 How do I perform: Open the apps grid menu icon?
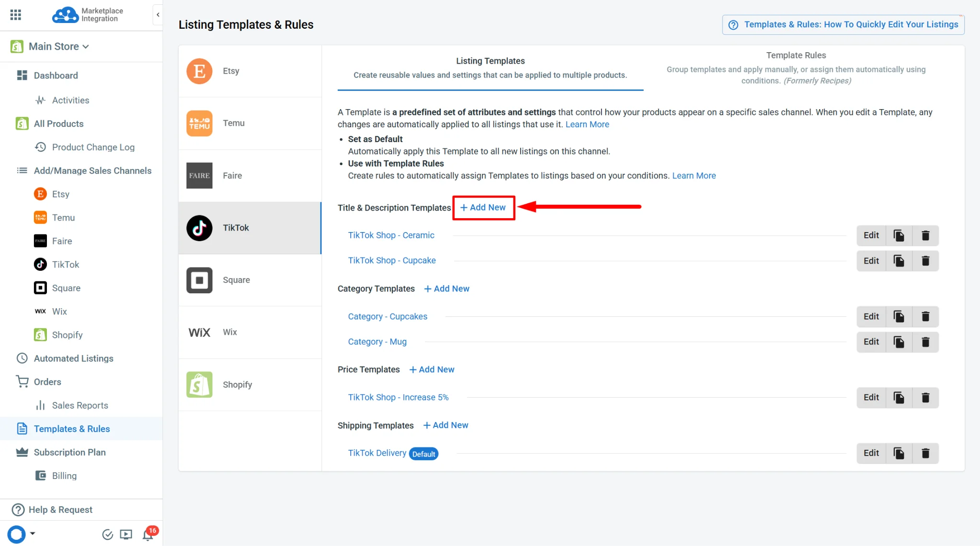point(15,15)
